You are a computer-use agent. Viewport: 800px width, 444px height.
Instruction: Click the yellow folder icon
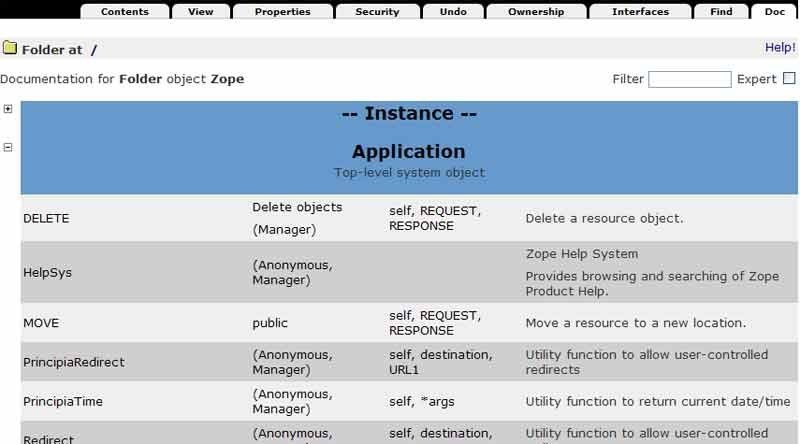click(x=9, y=48)
